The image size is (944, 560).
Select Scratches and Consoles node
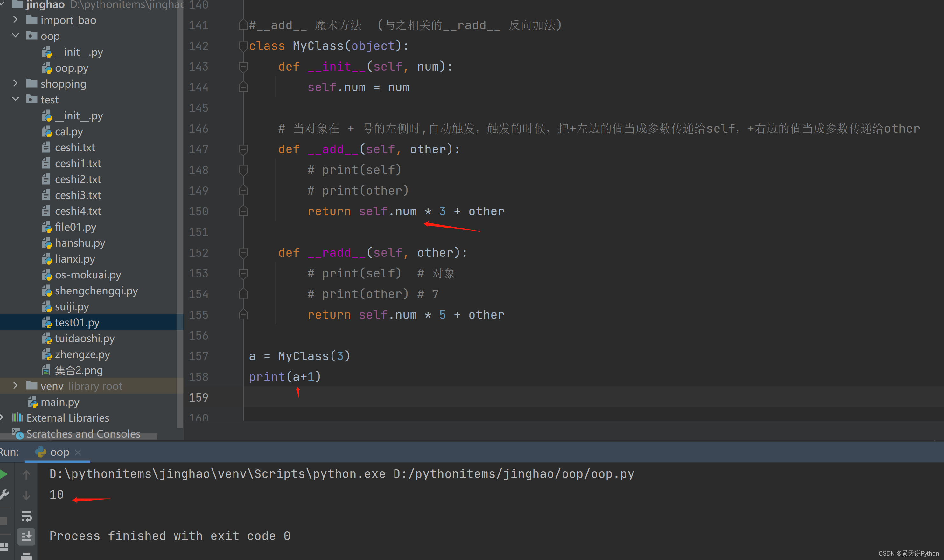(x=83, y=434)
